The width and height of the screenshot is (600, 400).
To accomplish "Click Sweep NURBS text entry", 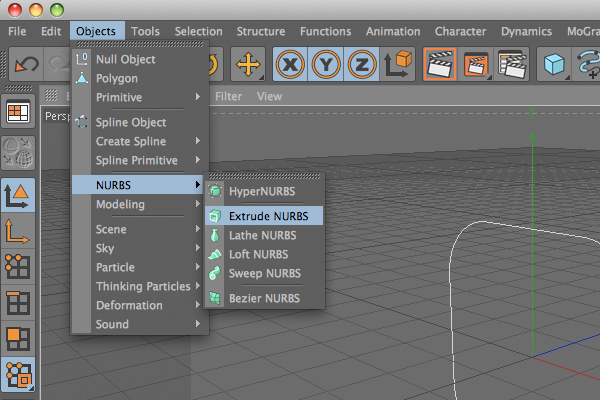I will point(265,273).
